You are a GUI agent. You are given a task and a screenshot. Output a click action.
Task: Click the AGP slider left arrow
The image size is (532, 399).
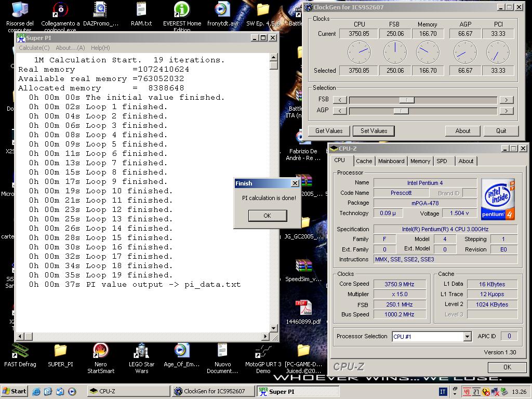[340, 111]
